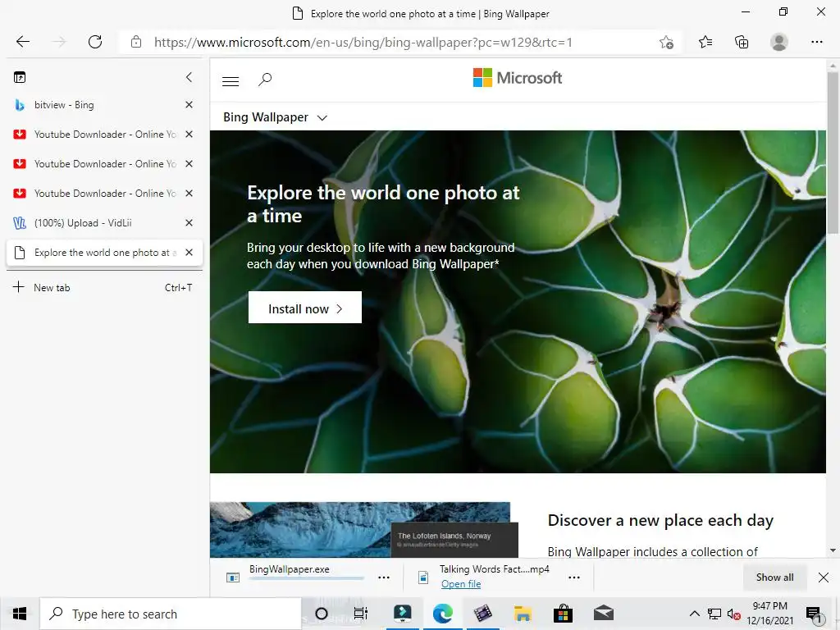
Task: Open the network status tray icon
Action: pyautogui.click(x=714, y=614)
